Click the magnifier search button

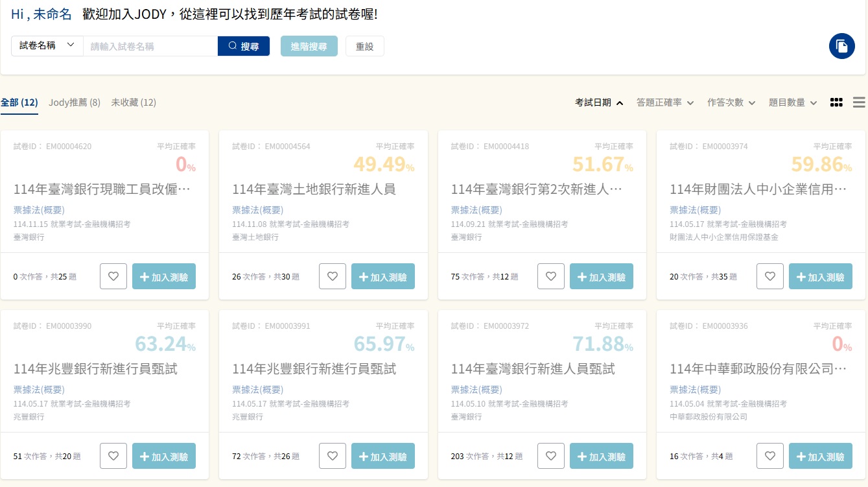click(x=243, y=46)
